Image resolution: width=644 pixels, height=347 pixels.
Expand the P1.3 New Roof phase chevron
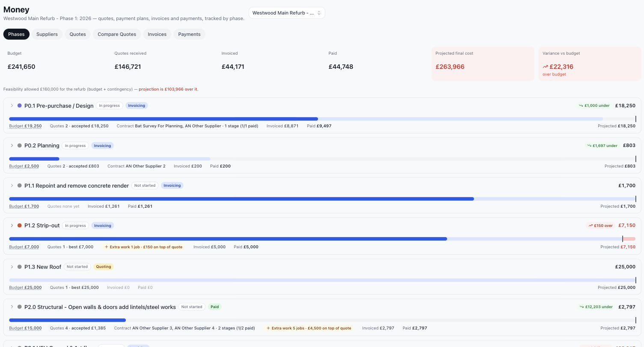(x=12, y=267)
